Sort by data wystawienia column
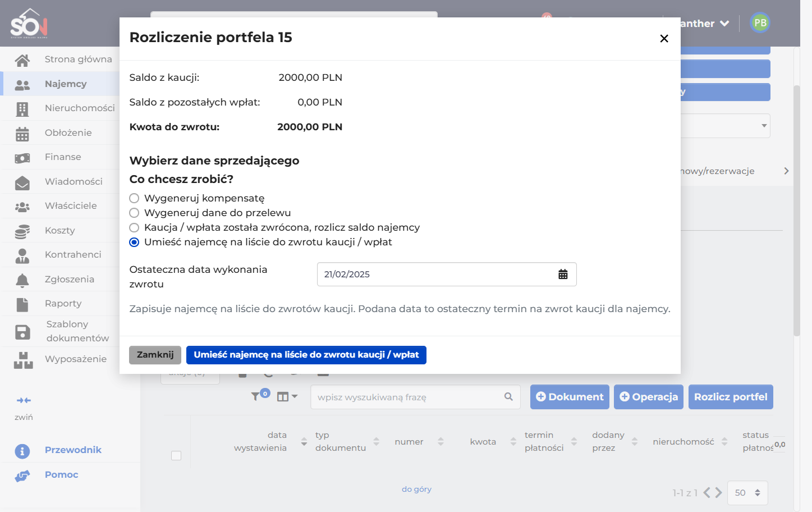 304,442
